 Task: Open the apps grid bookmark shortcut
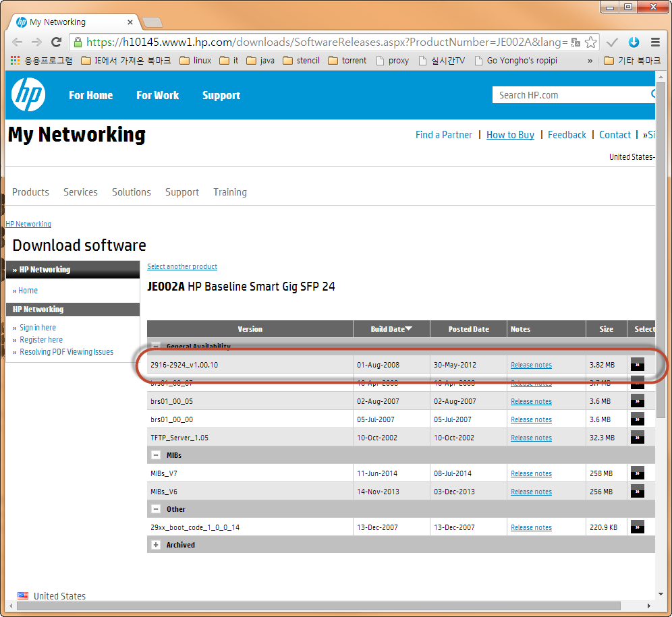pyautogui.click(x=15, y=61)
